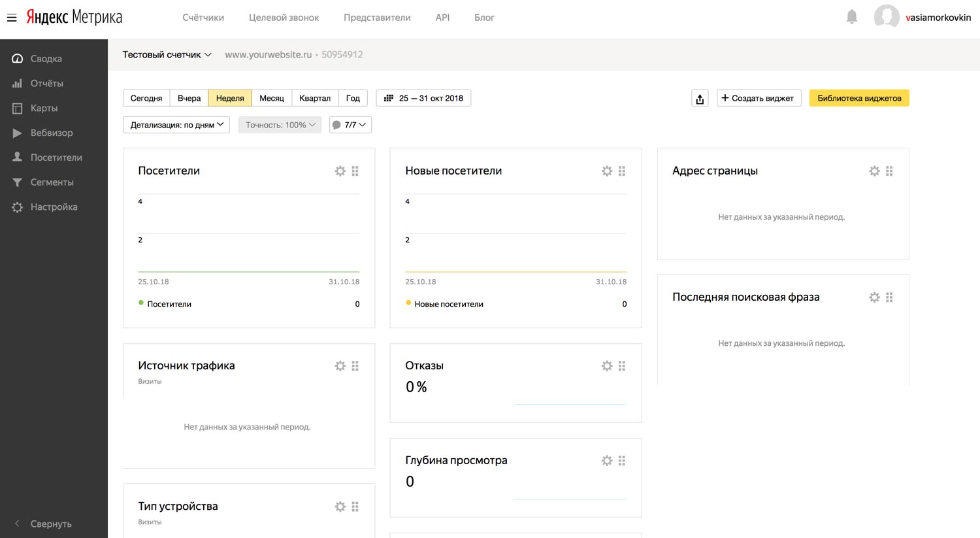Open settings gear of the Посетители widget
980x538 pixels.
(340, 171)
